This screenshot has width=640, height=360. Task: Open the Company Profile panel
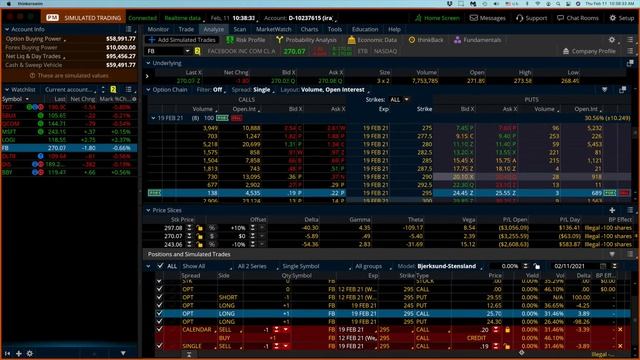[x=589, y=51]
